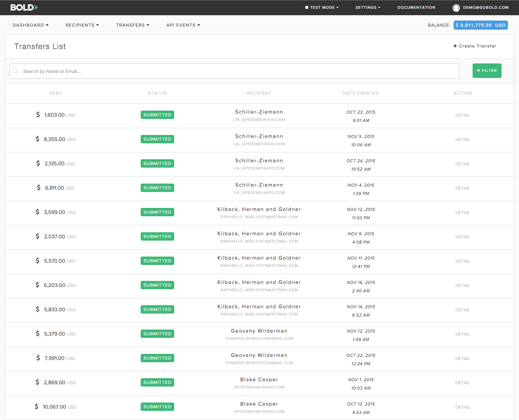Click Submitted badge on the 10,067.00 row
Screen dimensions: 519x420
point(157,407)
